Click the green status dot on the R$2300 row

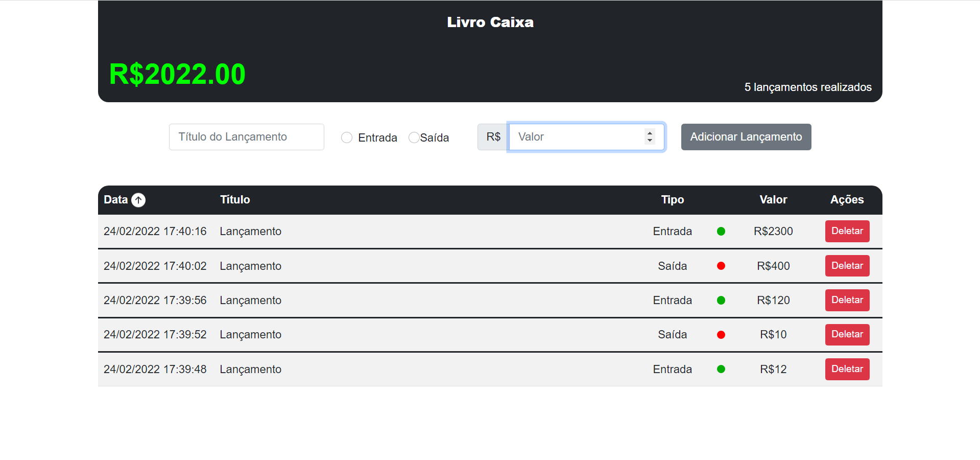click(721, 231)
